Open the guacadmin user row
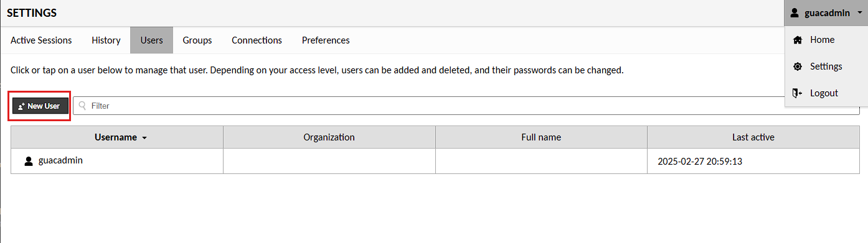868x243 pixels. [435, 161]
